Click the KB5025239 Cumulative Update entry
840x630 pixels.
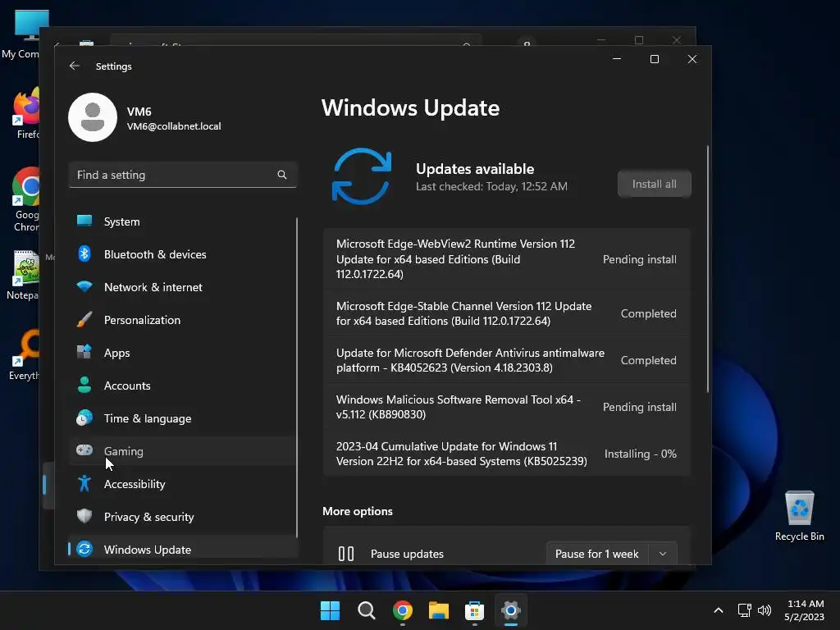(506, 453)
